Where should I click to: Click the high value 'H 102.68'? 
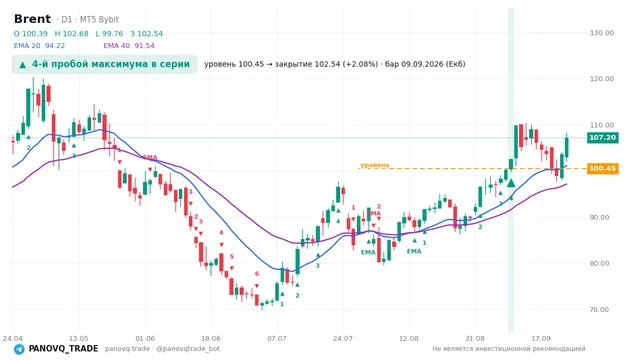click(x=71, y=33)
